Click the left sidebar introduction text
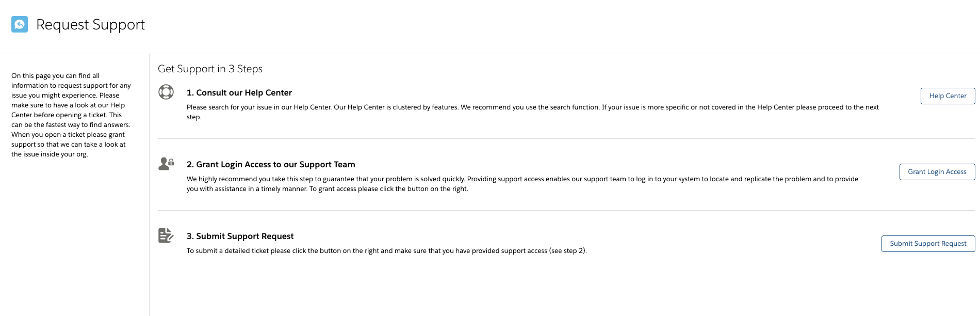Image resolution: width=980 pixels, height=316 pixels. click(71, 115)
